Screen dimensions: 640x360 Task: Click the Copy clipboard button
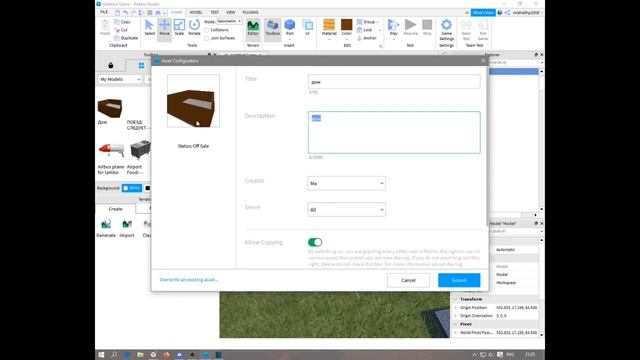(x=122, y=22)
